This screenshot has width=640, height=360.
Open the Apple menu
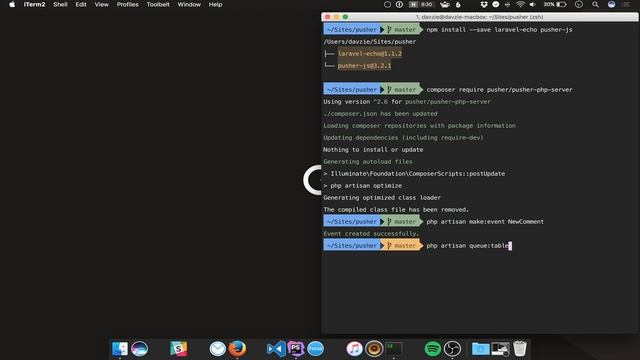(x=12, y=4)
